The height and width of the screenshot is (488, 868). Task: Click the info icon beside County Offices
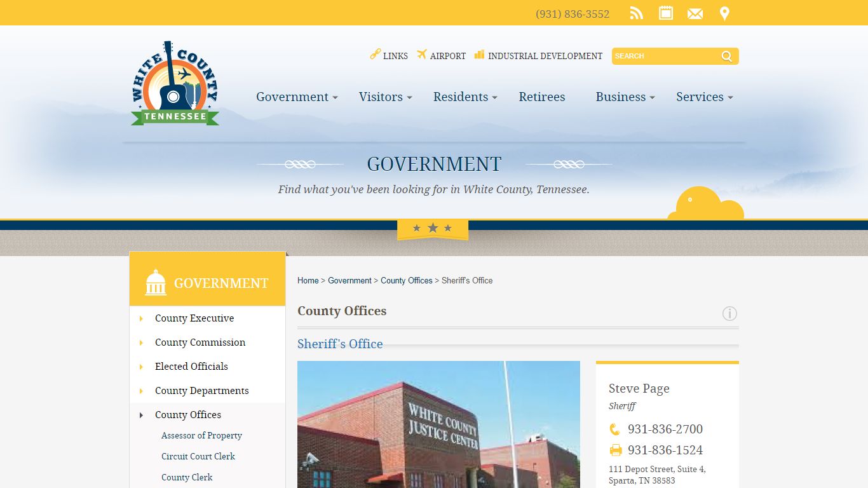729,313
